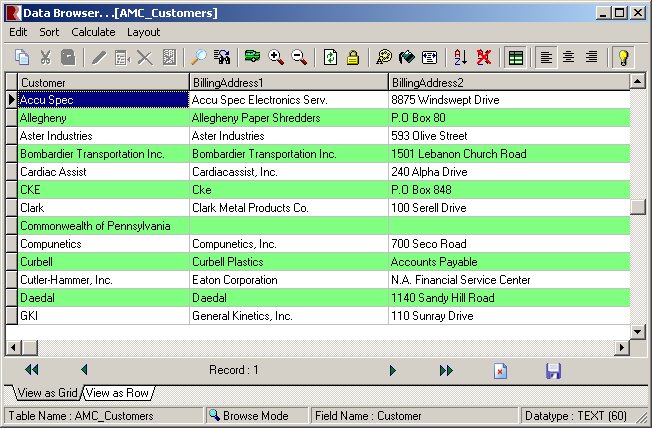Click the zoom out magnifier icon

tap(299, 57)
